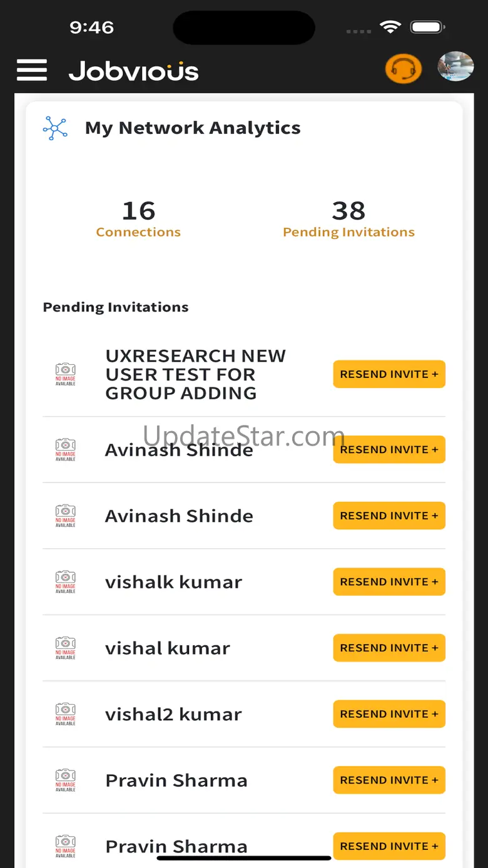Resend invite to vishalk kumar

click(x=389, y=582)
